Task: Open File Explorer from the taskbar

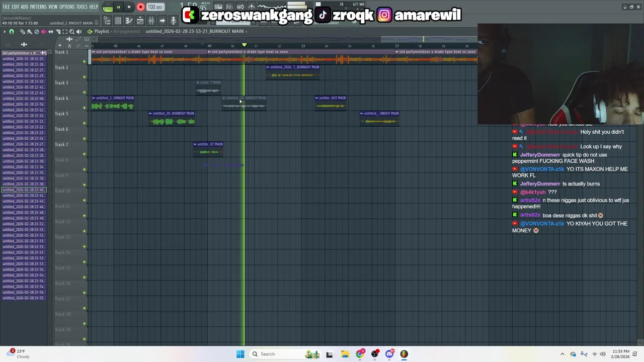Action: pyautogui.click(x=345, y=354)
